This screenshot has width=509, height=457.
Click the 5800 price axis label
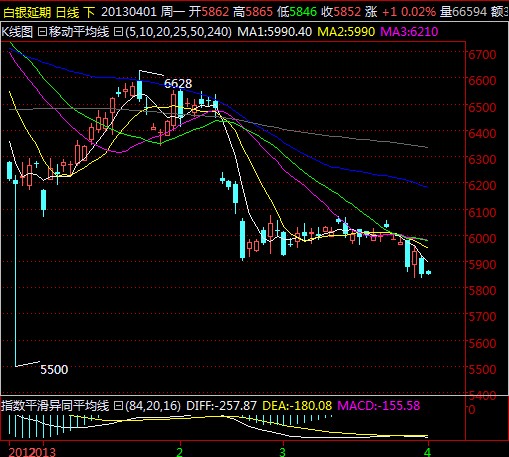(482, 290)
